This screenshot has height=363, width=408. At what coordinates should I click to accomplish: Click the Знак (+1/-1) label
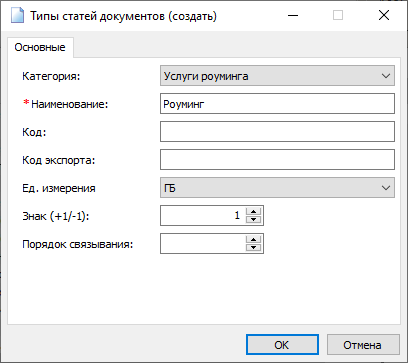(x=56, y=216)
